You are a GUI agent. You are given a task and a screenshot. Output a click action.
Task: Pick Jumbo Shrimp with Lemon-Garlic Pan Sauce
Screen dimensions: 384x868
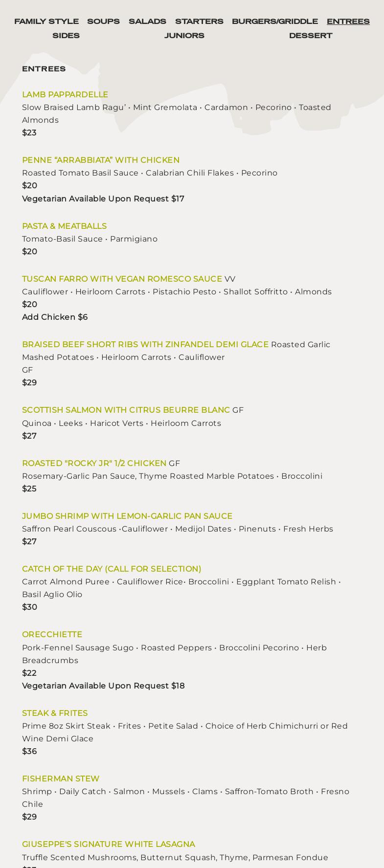[x=127, y=516]
